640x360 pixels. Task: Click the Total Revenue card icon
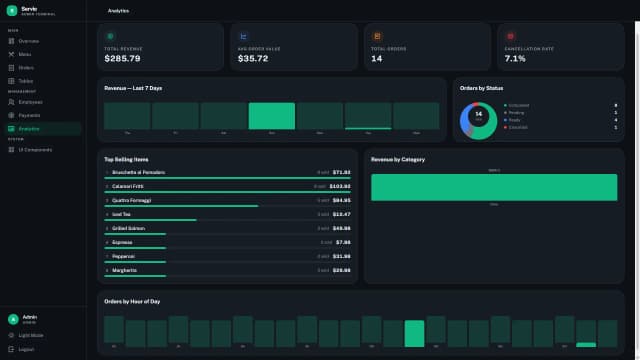pyautogui.click(x=110, y=36)
